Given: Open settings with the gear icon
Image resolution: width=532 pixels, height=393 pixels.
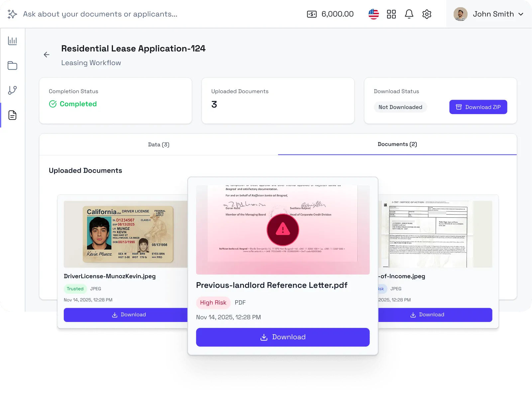Looking at the screenshot, I should click(x=427, y=14).
